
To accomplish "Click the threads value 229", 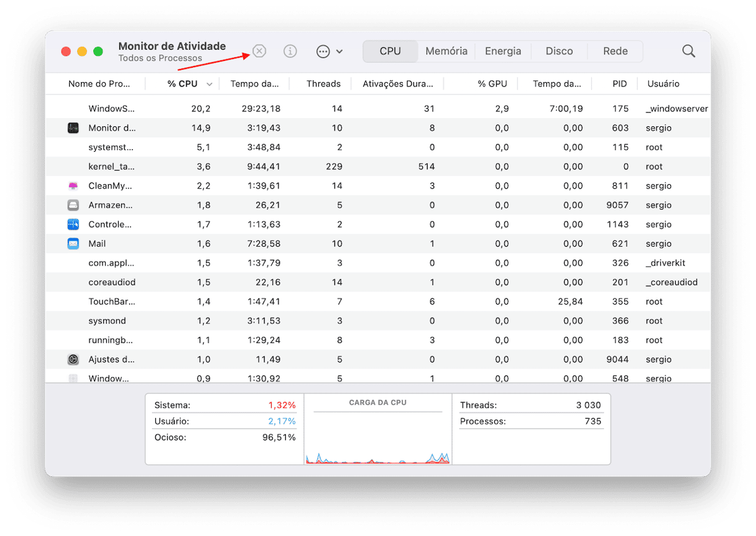I will (x=334, y=167).
